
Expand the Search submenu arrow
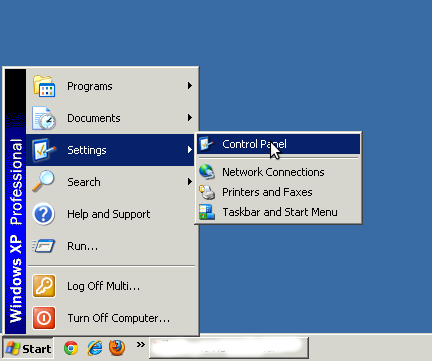[190, 182]
